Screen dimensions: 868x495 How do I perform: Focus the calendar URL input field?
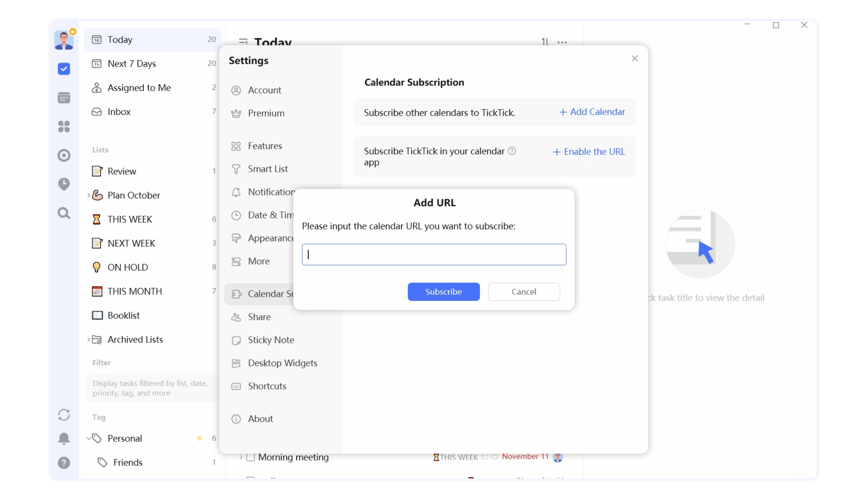click(x=434, y=254)
